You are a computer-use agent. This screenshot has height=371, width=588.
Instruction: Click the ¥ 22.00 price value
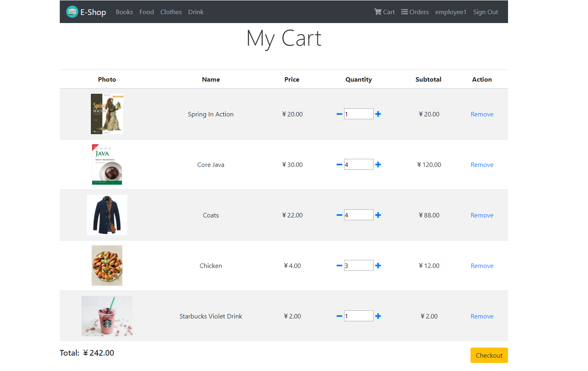tap(292, 215)
